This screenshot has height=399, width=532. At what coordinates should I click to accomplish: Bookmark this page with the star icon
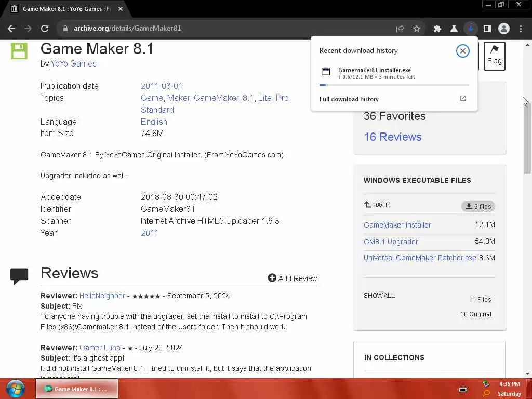[x=417, y=29]
